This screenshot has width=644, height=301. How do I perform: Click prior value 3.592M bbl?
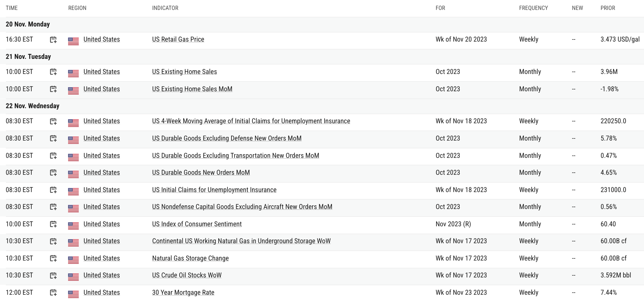point(616,275)
